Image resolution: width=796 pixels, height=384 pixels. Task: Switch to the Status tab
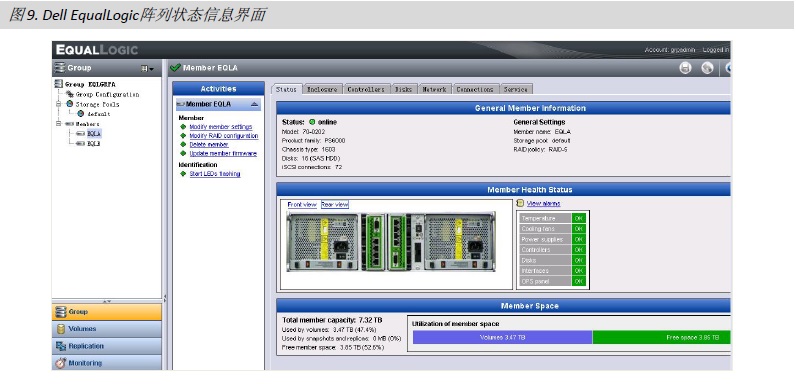click(x=286, y=89)
